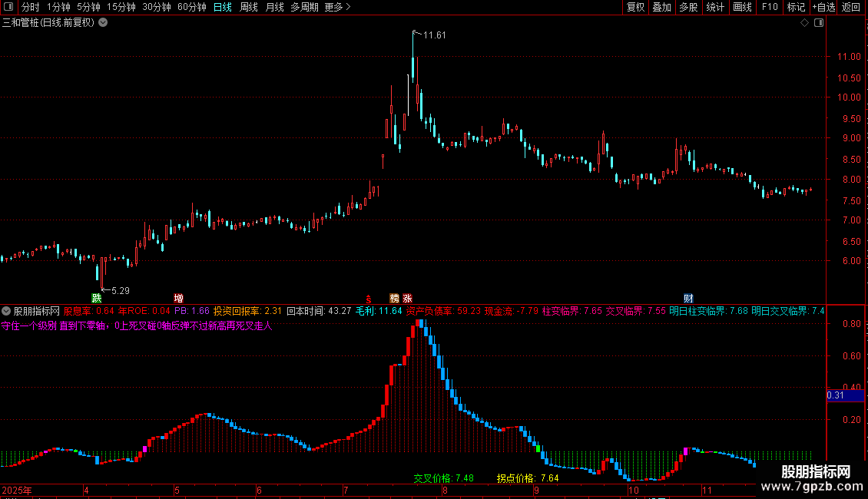The width and height of the screenshot is (868, 499).
Task: Click the 拐点价格: 7.64 label
Action: pos(528,478)
